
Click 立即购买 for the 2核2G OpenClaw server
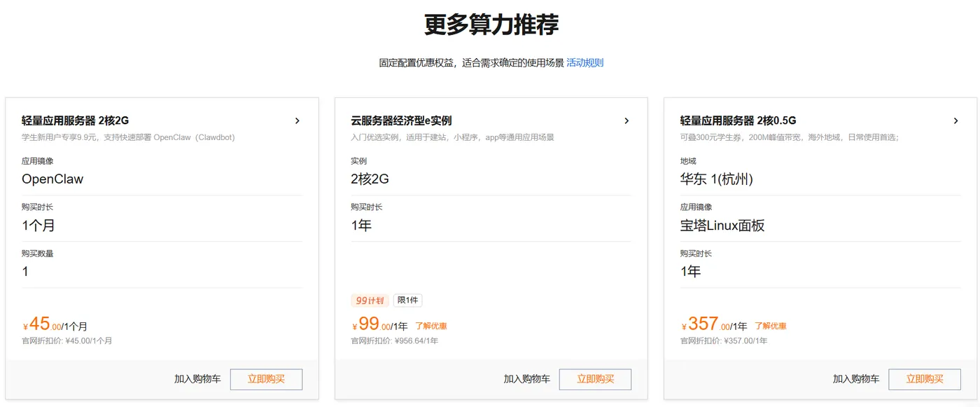point(266,379)
